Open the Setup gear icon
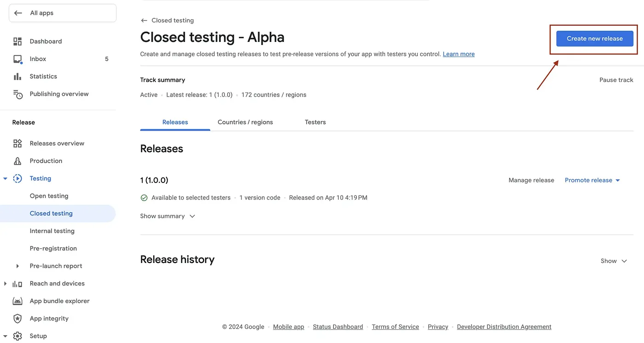 tap(17, 336)
